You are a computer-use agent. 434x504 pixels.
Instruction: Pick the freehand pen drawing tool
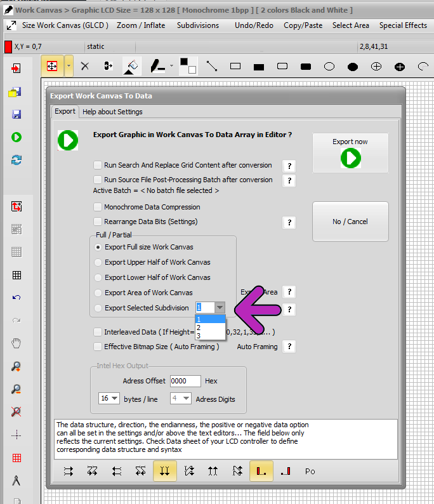[158, 66]
